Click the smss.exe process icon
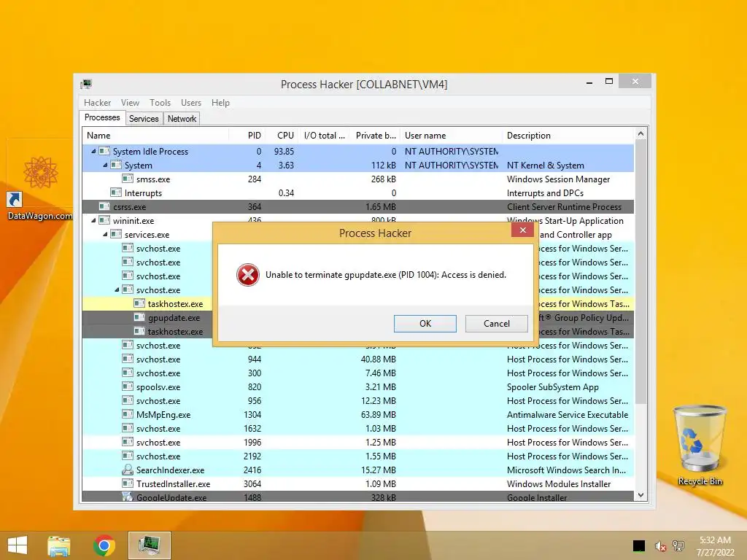 127,179
